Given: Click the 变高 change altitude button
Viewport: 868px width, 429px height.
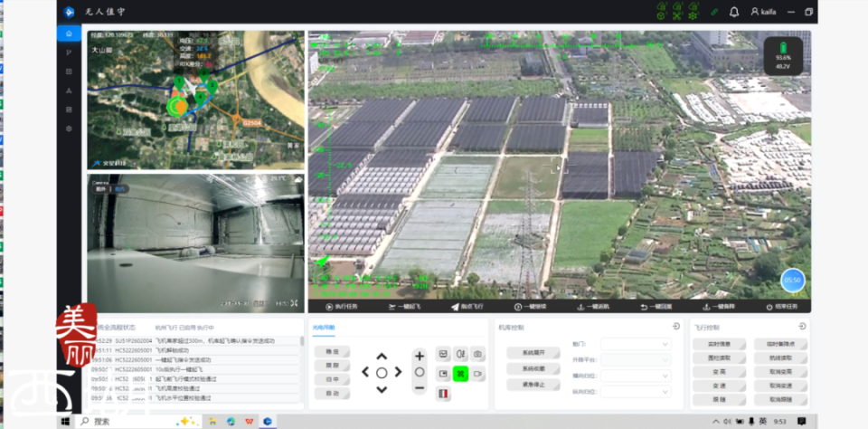Looking at the screenshot, I should coord(719,372).
